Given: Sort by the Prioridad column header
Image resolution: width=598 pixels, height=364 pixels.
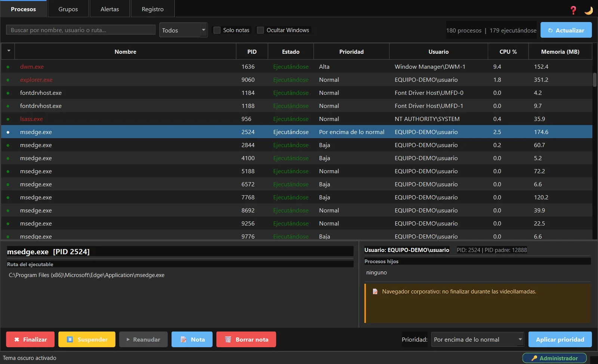Looking at the screenshot, I should (351, 52).
